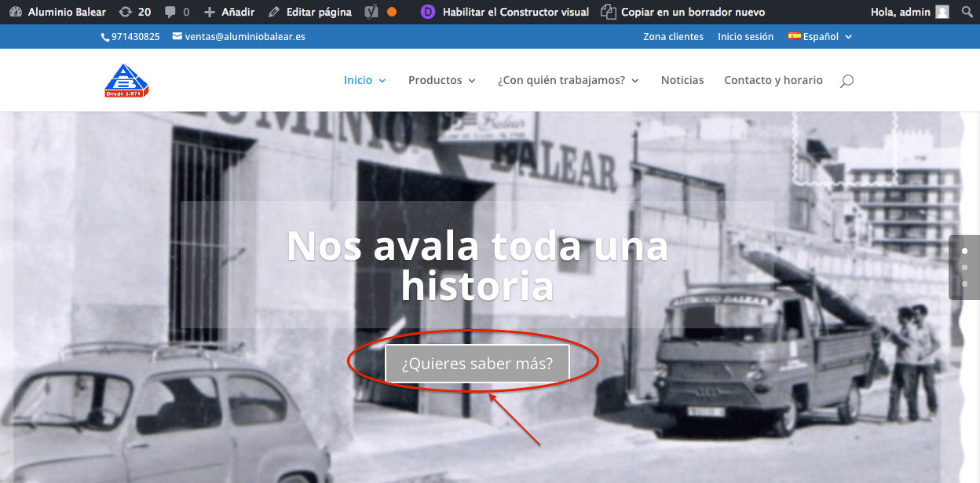Click the Divi purple D icon
Viewport: 980px width, 483px height.
pyautogui.click(x=428, y=12)
